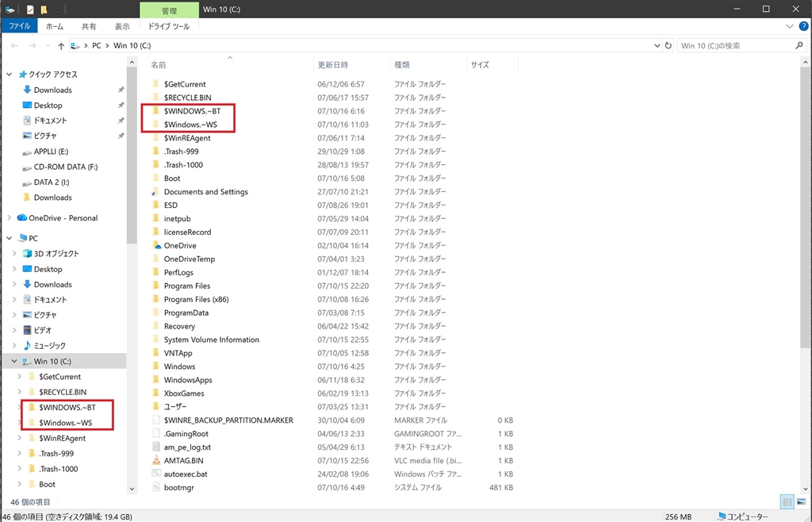Click new folder icon in title bar
This screenshot has height=522, width=812.
(44, 10)
